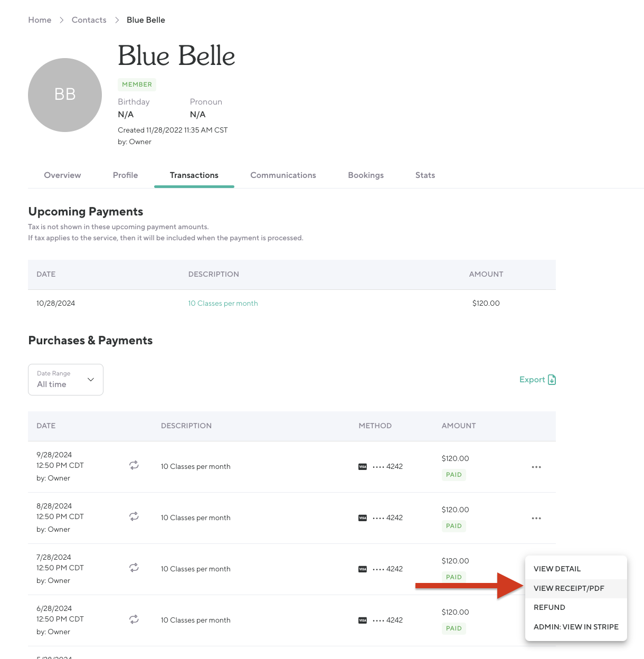Image resolution: width=644 pixels, height=659 pixels.
Task: Go to Home via breadcrumb
Action: click(x=40, y=20)
